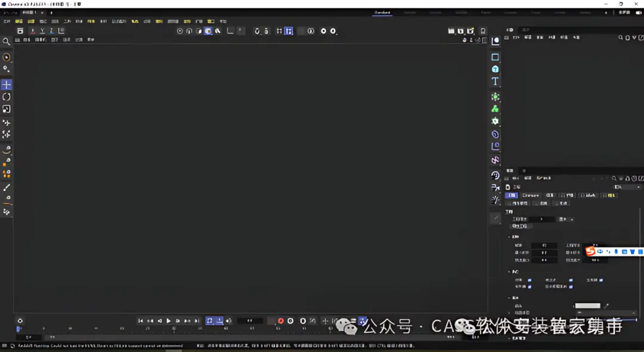Switch to the Standard layout tab
This screenshot has width=644, height=352.
tap(382, 13)
